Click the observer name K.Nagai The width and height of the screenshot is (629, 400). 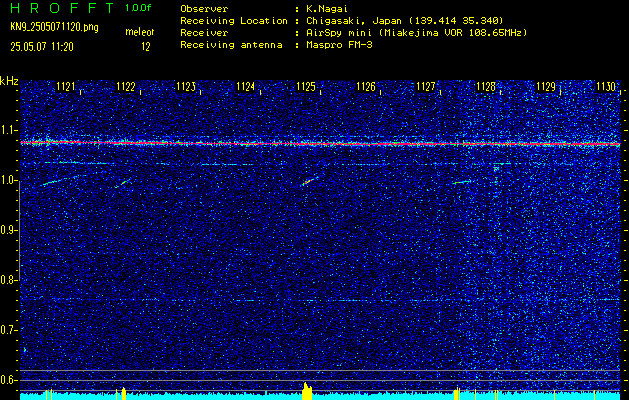click(325, 9)
